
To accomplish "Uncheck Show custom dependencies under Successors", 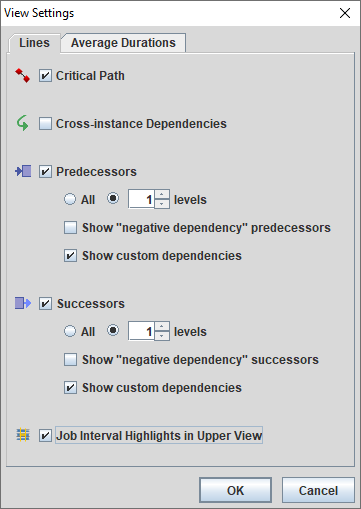I will tap(70, 388).
